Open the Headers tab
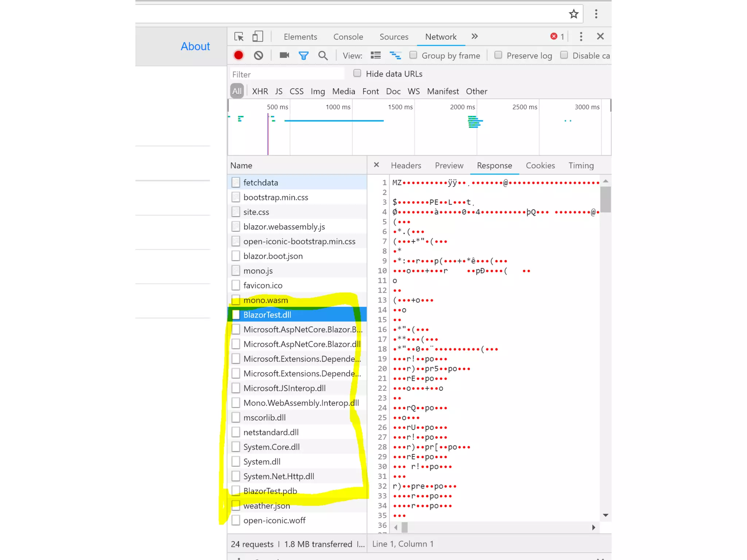This screenshot has width=747, height=560. tap(406, 166)
